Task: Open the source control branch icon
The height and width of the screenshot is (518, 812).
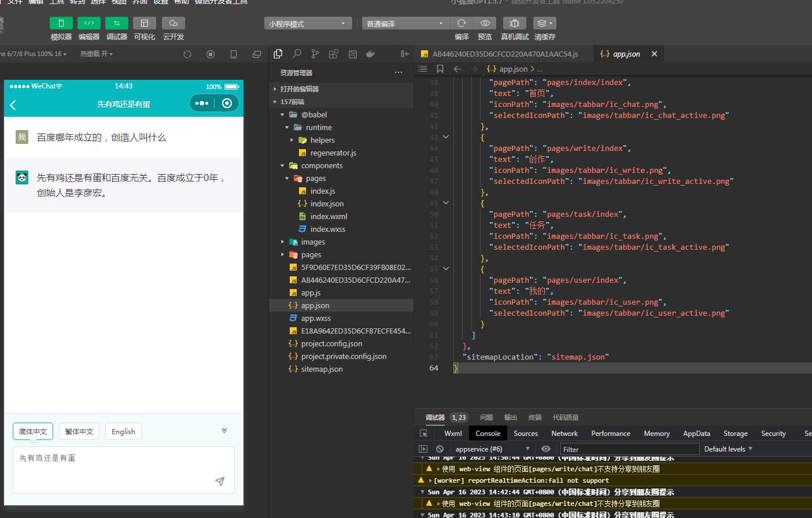Action: (x=315, y=54)
